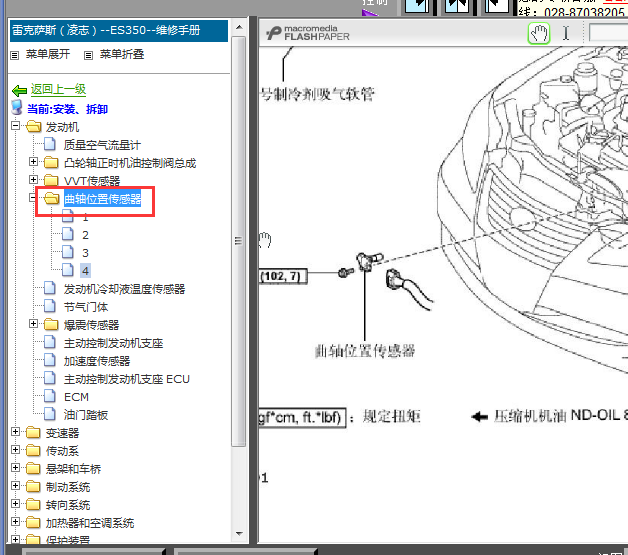Expand the 变速器 node
The width and height of the screenshot is (628, 555).
[x=16, y=432]
